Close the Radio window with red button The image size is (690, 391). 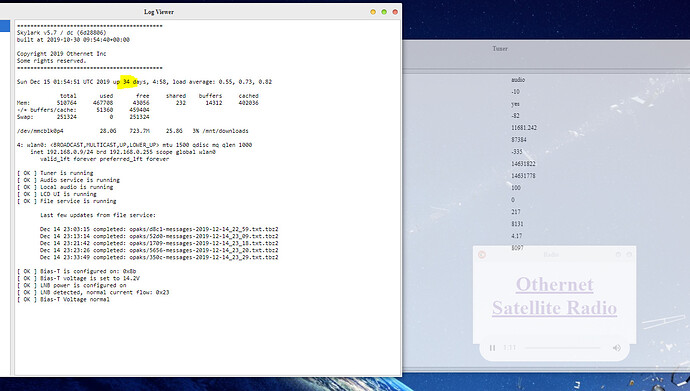pos(482,255)
